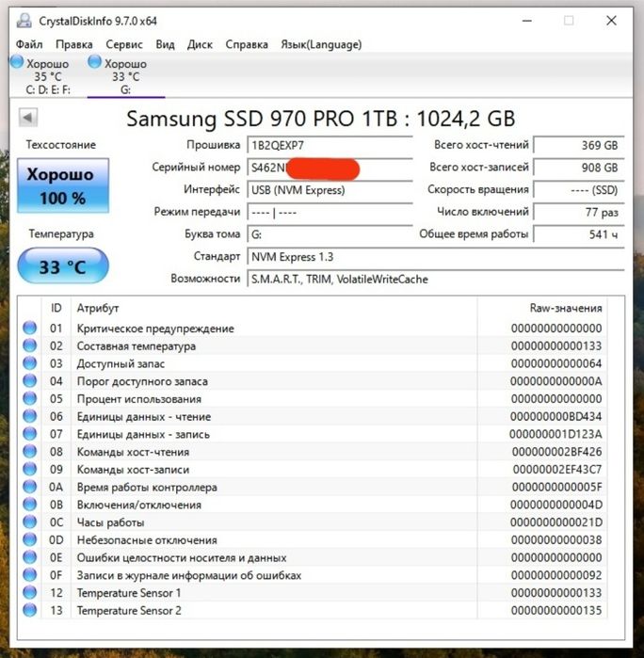This screenshot has width=644, height=658.
Task: Minimize the CrystalDiskInfo window
Action: [x=527, y=21]
